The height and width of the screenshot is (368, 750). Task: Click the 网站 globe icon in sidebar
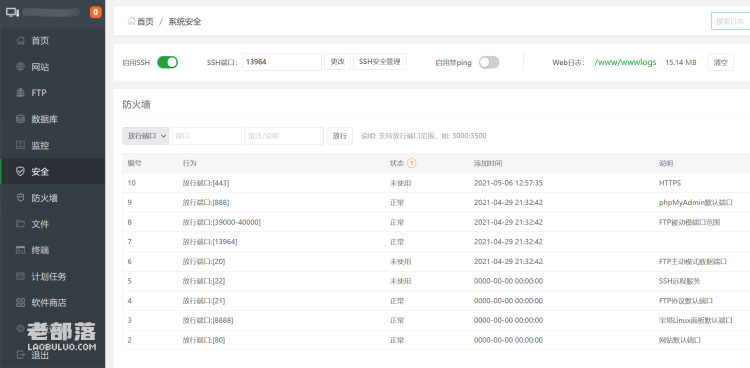click(x=20, y=67)
